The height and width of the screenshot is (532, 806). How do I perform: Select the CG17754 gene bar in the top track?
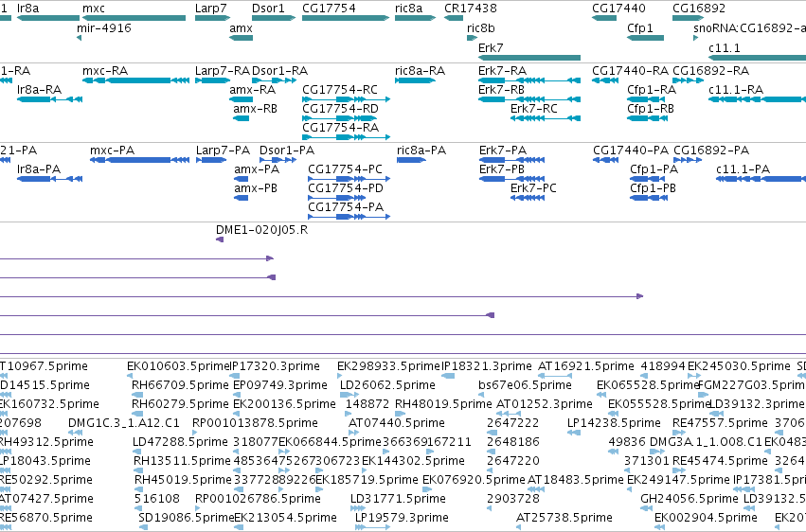pos(346,18)
